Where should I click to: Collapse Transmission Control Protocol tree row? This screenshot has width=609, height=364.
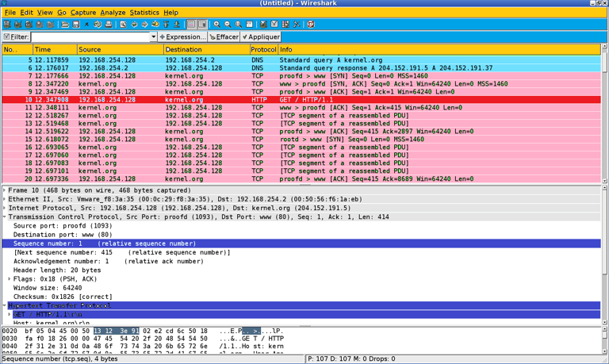5,216
